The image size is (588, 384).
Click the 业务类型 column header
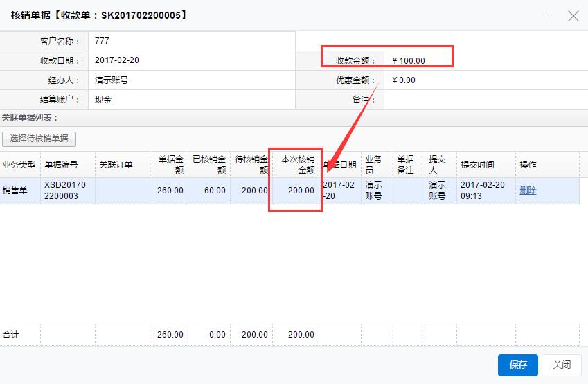[x=19, y=165]
